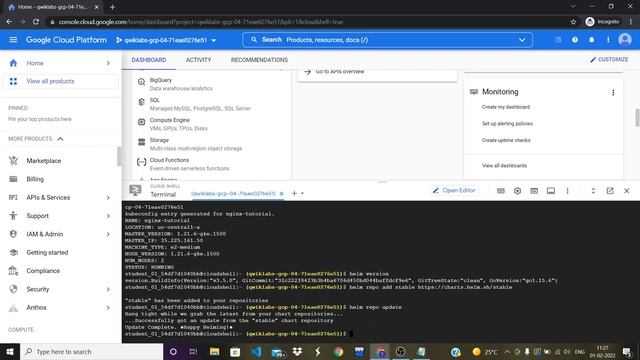
Task: Open the user account avatar
Action: (625, 40)
